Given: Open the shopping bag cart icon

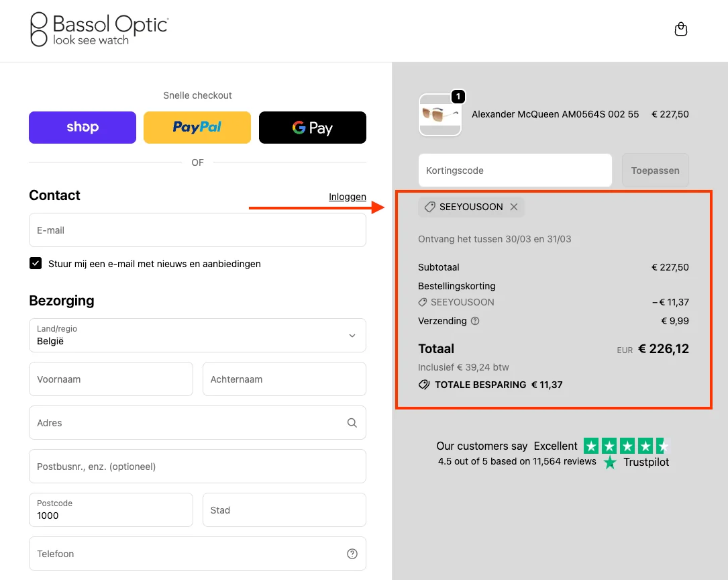Looking at the screenshot, I should click(x=680, y=30).
